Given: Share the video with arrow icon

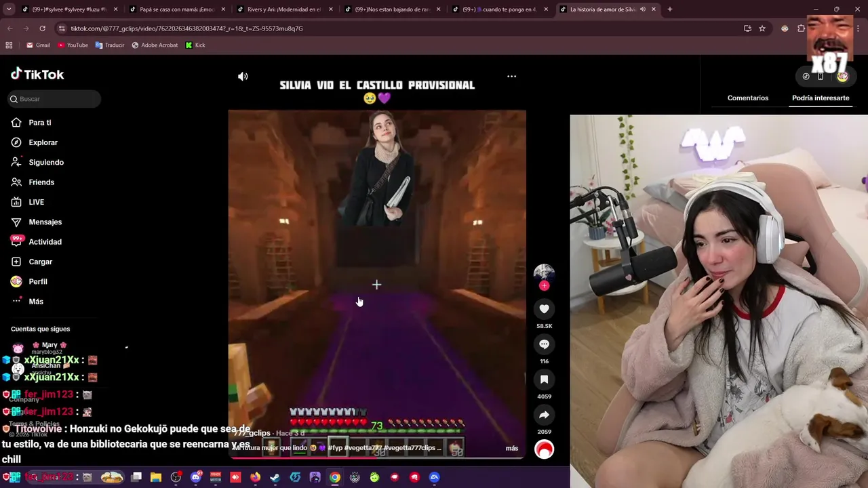Looking at the screenshot, I should tap(544, 415).
